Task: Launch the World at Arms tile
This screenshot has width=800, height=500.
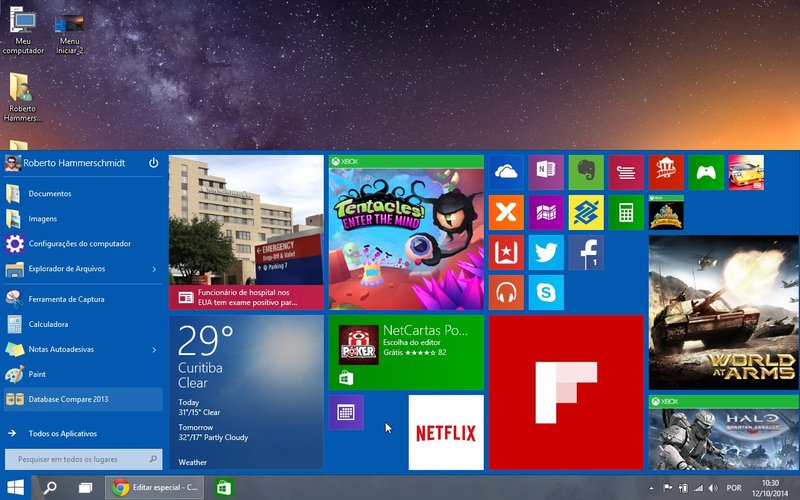Action: 723,312
